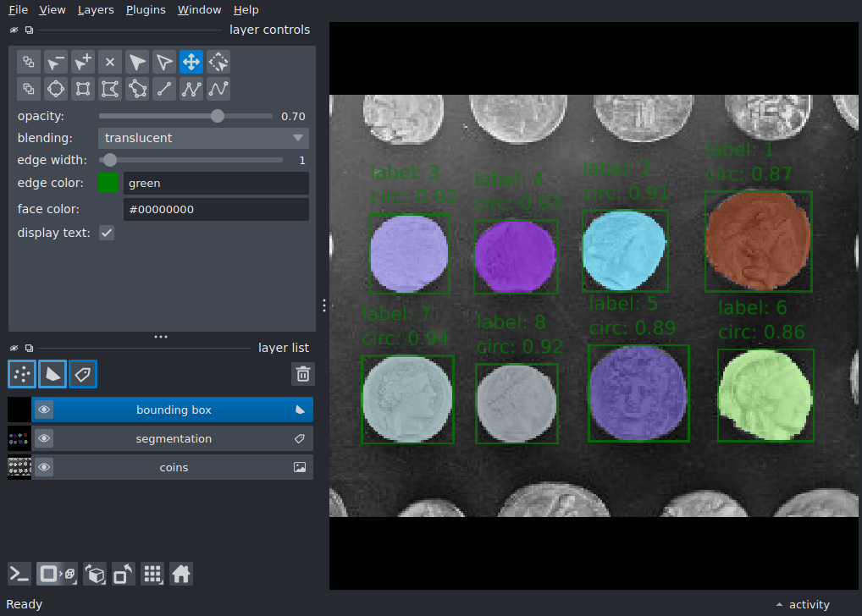Viewport: 862px width, 616px height.
Task: Pick the add line tool
Action: (164, 89)
